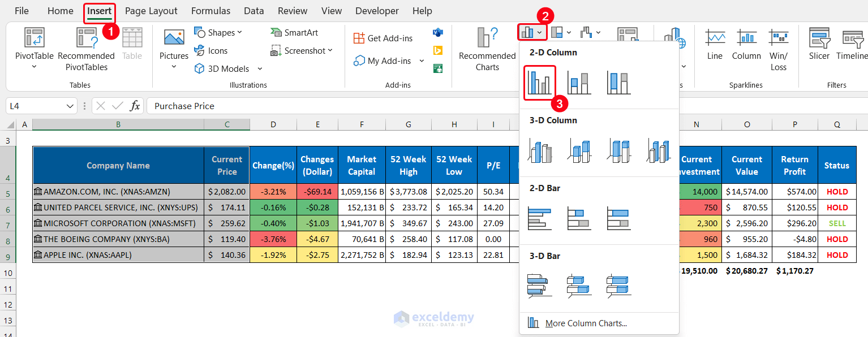
Task: Add a Timeline filter
Action: tap(852, 44)
